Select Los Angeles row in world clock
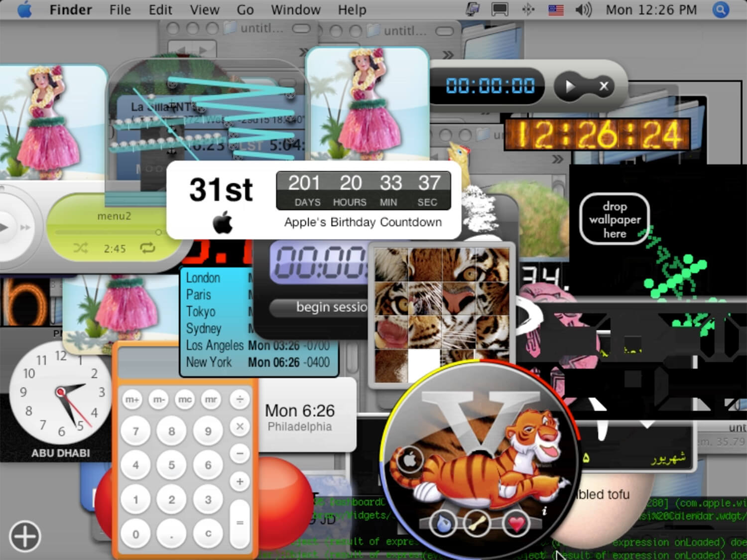 point(258,345)
